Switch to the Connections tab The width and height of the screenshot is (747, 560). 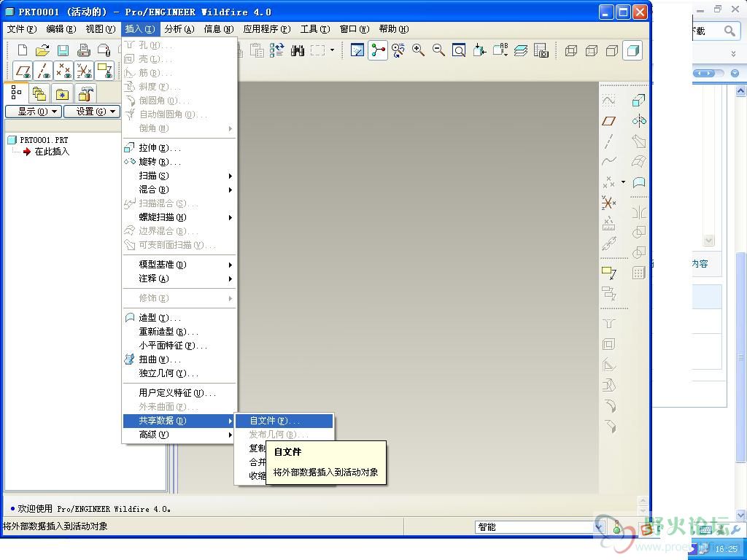point(85,93)
